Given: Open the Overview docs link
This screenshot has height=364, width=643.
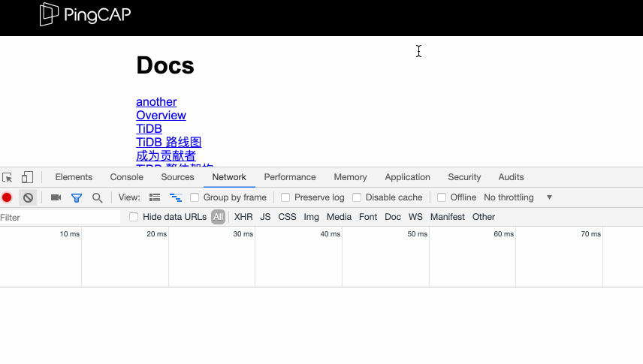Looking at the screenshot, I should pyautogui.click(x=161, y=115).
